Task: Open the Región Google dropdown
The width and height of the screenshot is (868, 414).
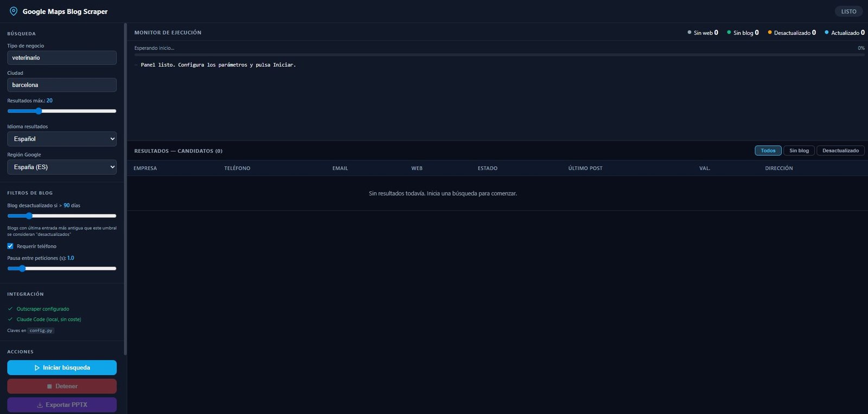Action: (62, 167)
